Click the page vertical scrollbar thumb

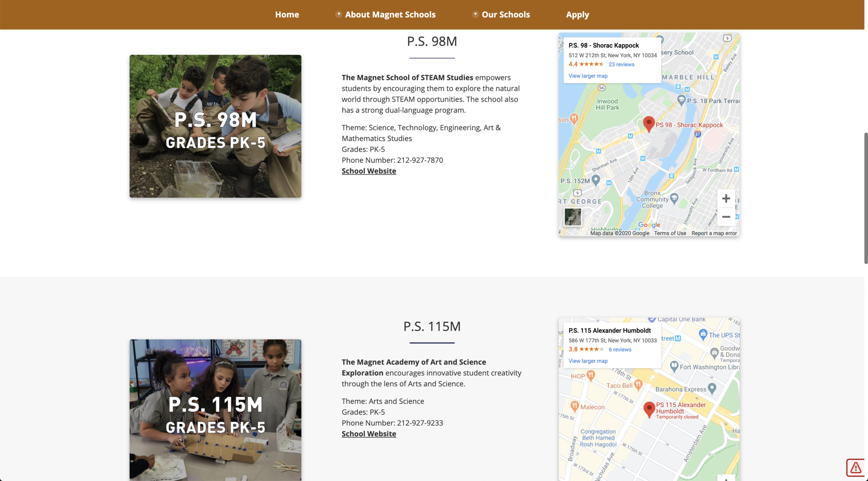click(866, 198)
